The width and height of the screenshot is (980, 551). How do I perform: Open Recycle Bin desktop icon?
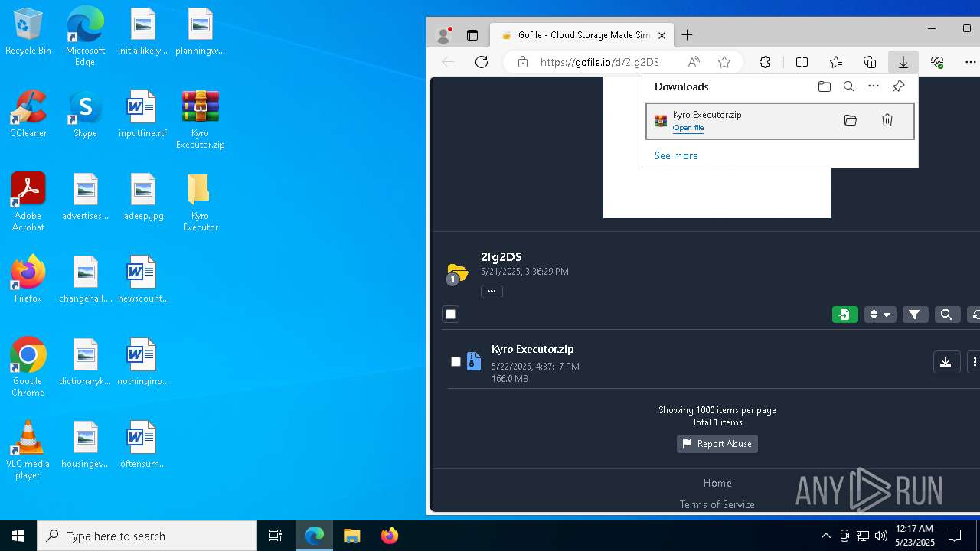point(28,32)
